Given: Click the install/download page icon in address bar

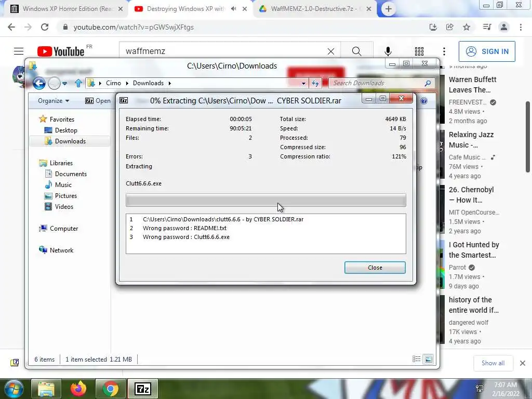Looking at the screenshot, I should [x=433, y=27].
